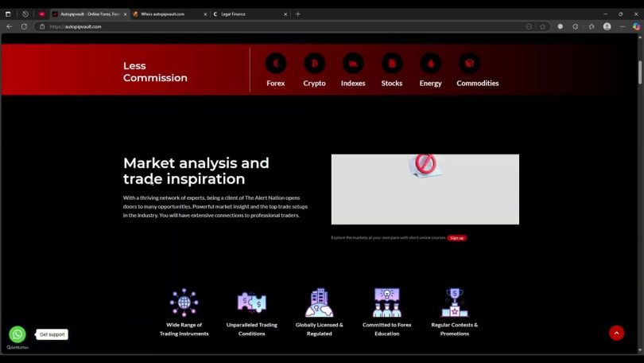This screenshot has width=644, height=363.
Task: Click the Crypto label
Action: point(314,83)
